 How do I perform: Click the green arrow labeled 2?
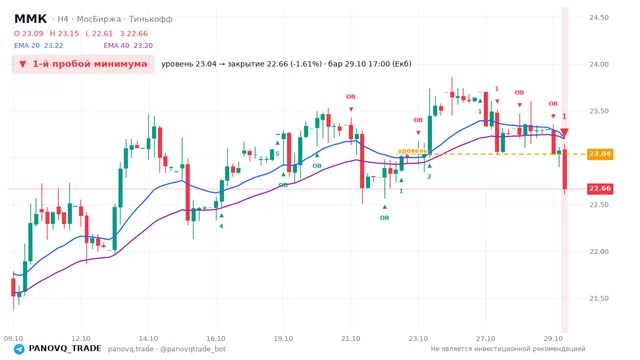pyautogui.click(x=429, y=166)
